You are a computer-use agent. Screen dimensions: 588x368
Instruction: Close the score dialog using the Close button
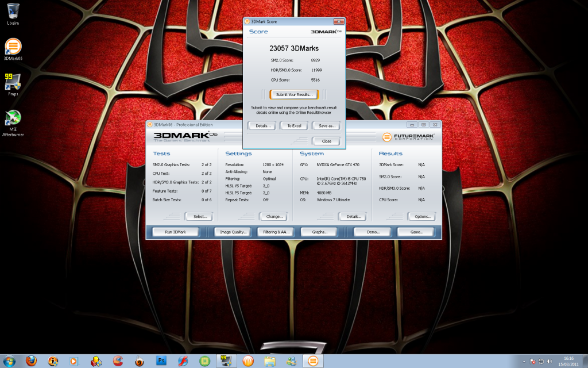click(x=326, y=141)
